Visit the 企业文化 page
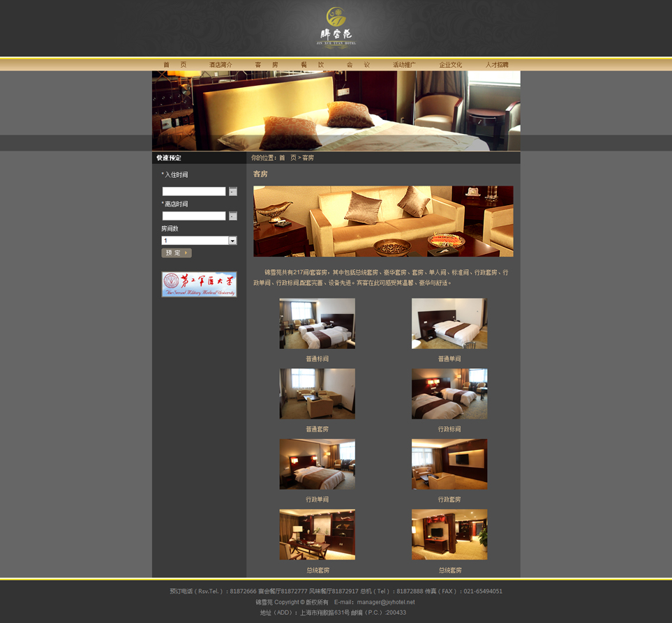 click(450, 65)
